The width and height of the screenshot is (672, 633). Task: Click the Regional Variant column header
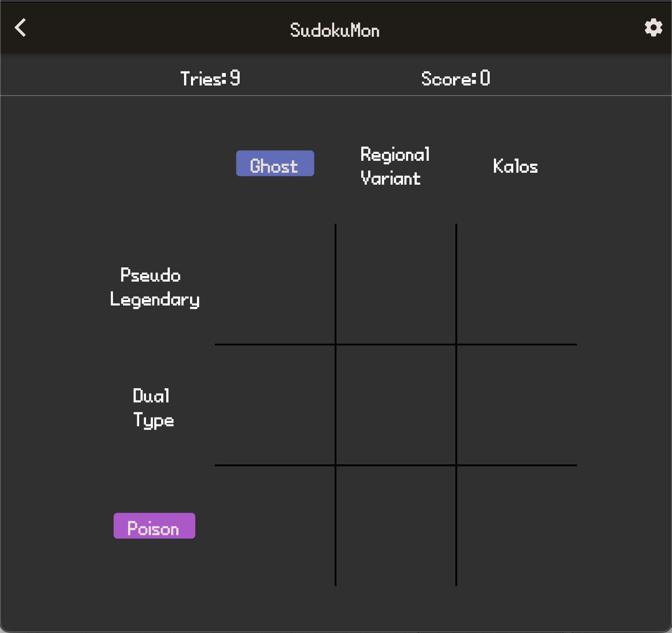(x=395, y=166)
